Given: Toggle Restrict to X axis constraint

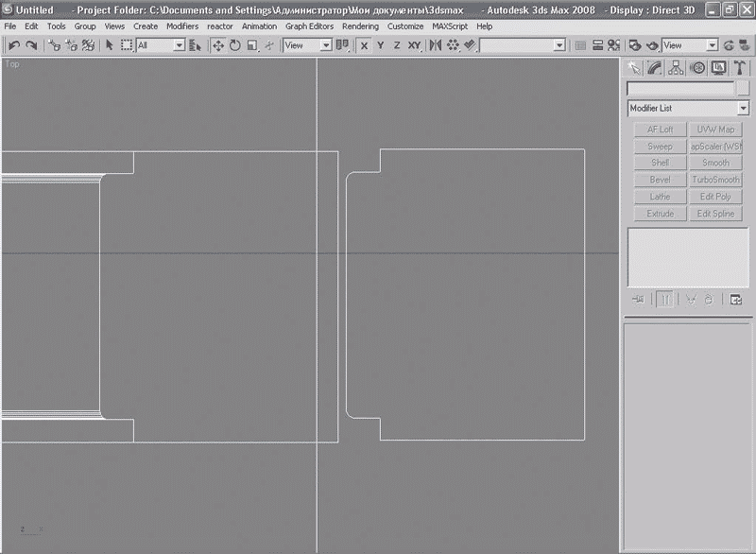Looking at the screenshot, I should (365, 45).
